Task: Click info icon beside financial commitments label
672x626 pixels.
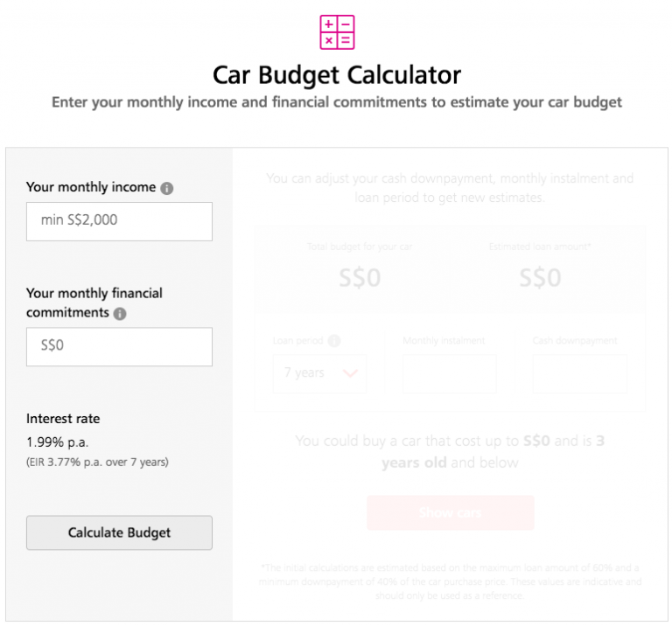Action: coord(120,313)
